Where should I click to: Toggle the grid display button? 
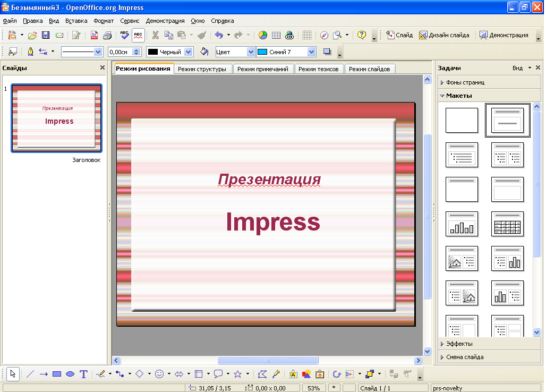tap(306, 36)
